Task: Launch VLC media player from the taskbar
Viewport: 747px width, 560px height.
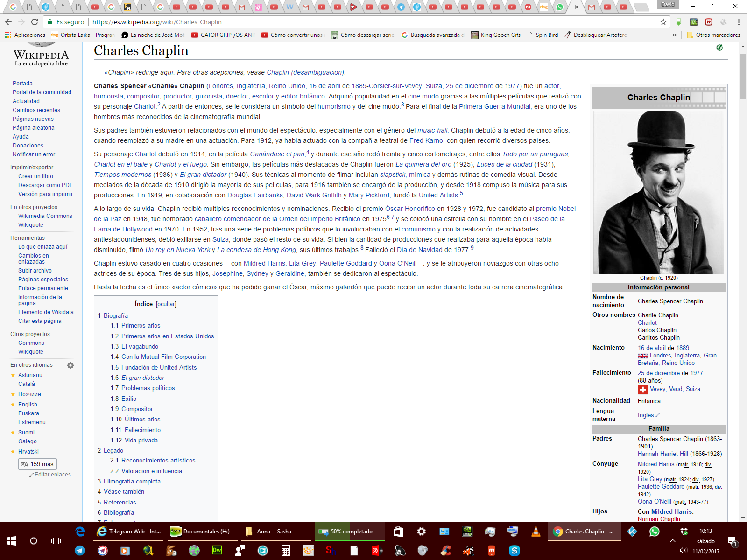Action: coord(536,531)
